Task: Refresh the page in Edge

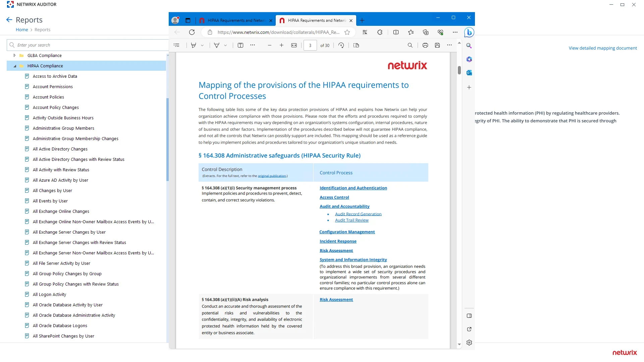Action: click(x=192, y=32)
